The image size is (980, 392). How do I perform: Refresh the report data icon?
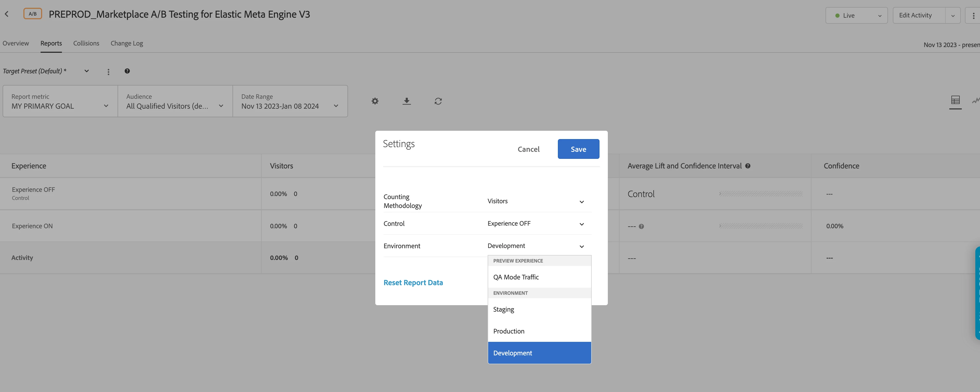[x=438, y=101]
